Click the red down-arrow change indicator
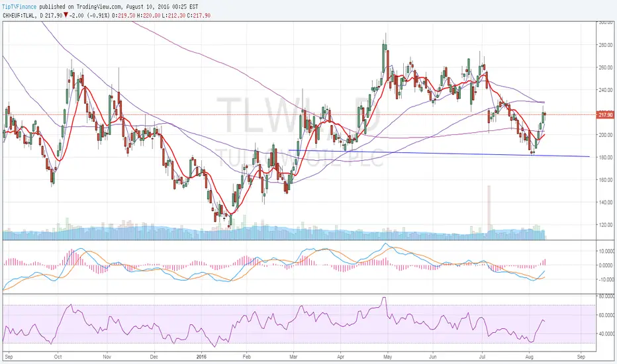The height and width of the screenshot is (364, 617). pyautogui.click(x=66, y=15)
